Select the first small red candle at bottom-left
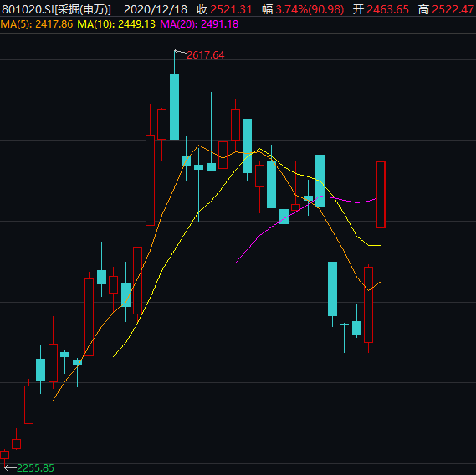This screenshot has height=475, width=476. tap(4, 455)
